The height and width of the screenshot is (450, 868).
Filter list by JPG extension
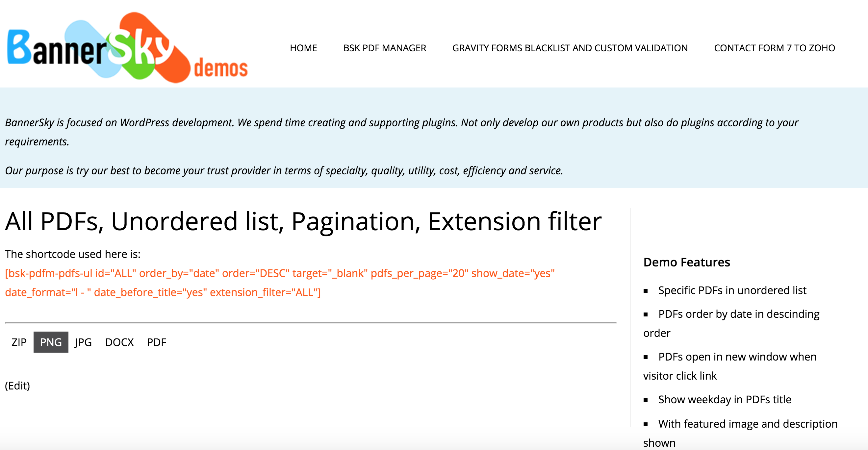83,342
